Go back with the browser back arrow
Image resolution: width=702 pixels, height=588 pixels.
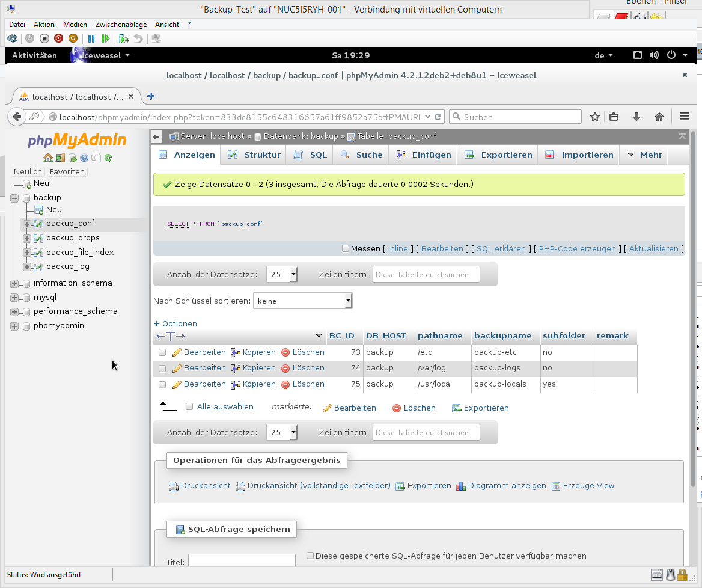pos(17,117)
